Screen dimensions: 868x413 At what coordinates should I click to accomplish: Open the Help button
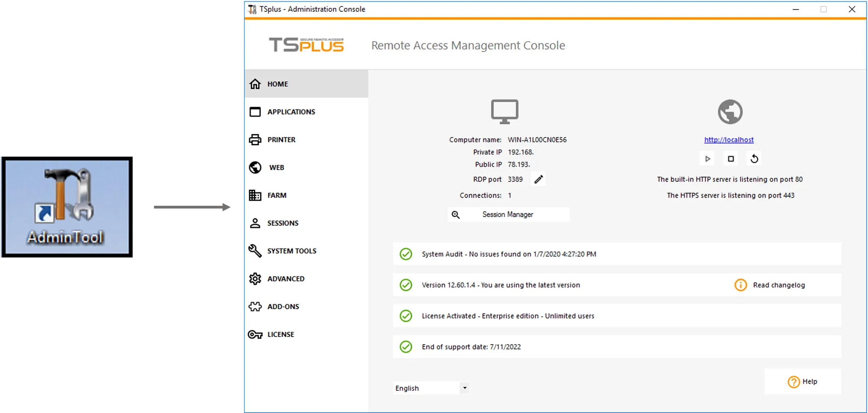803,381
